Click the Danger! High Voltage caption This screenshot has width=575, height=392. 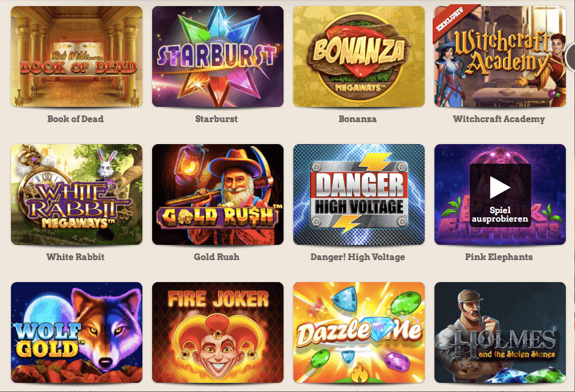tap(357, 257)
